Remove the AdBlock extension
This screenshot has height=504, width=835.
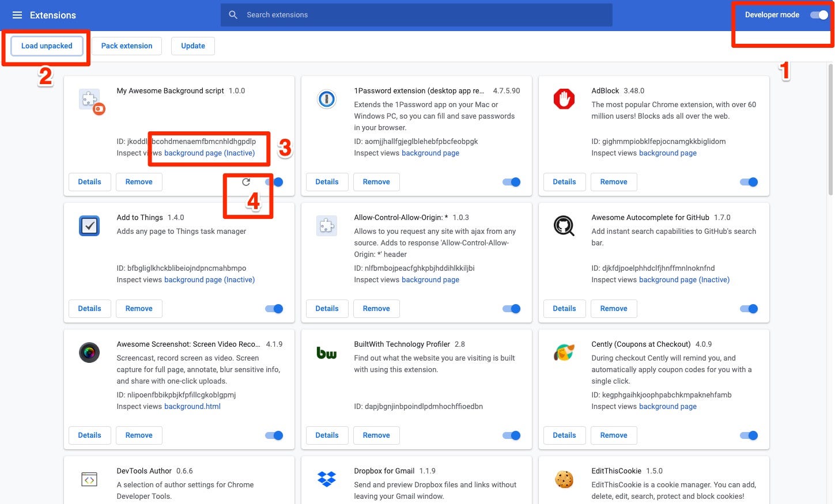coord(614,182)
